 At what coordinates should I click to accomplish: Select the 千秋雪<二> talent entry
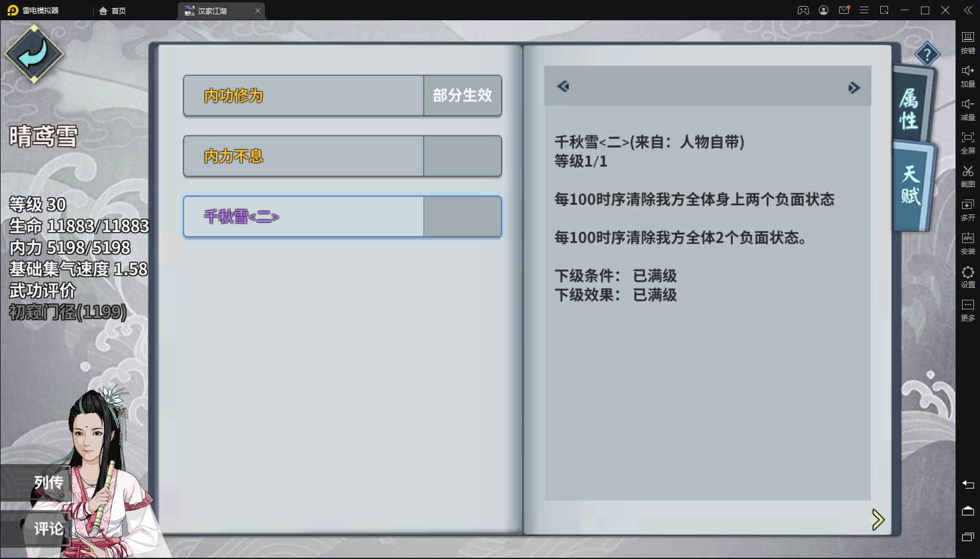[x=343, y=217]
